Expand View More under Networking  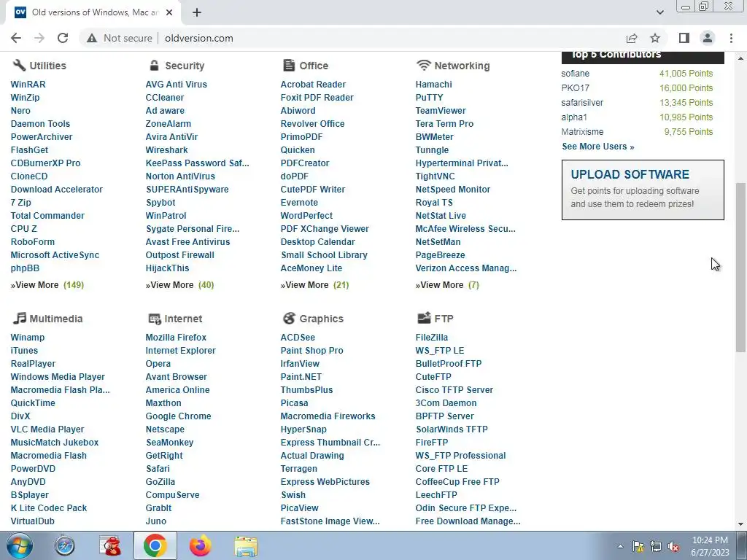click(447, 285)
